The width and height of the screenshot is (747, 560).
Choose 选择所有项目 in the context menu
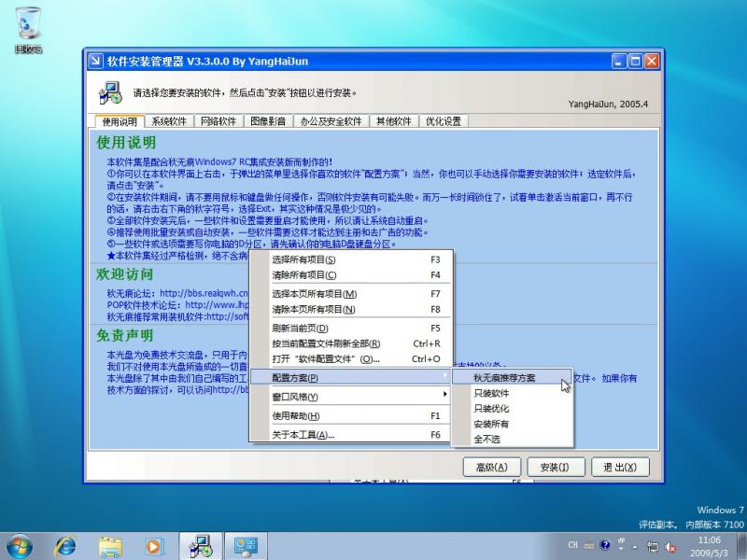point(349,259)
